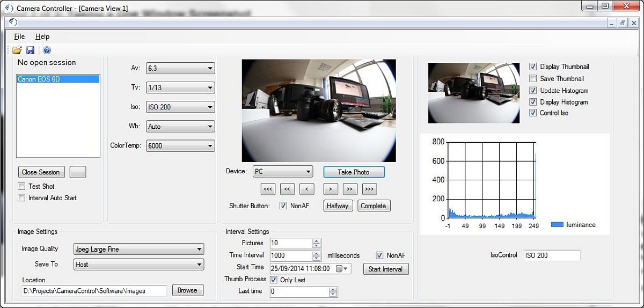The width and height of the screenshot is (644, 308).
Task: Select Canon EOS 6D in camera list
Action: [x=58, y=79]
